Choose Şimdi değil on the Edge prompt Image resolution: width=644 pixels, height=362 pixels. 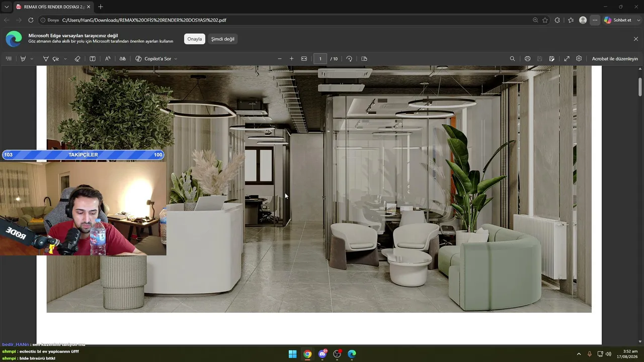tap(223, 39)
